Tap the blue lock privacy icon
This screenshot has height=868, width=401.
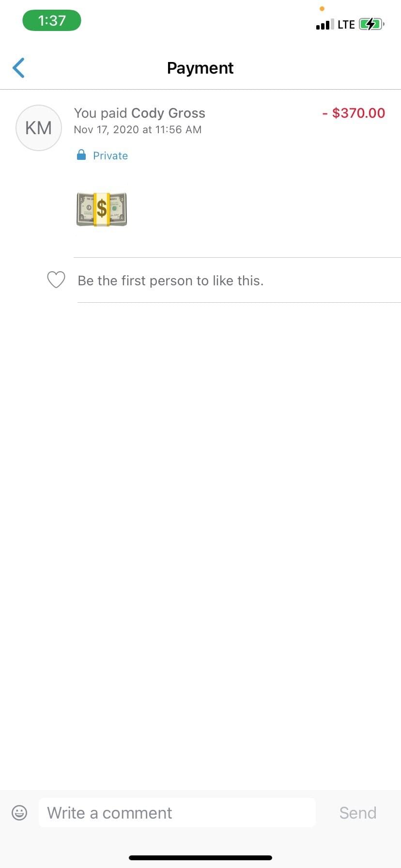coord(81,155)
